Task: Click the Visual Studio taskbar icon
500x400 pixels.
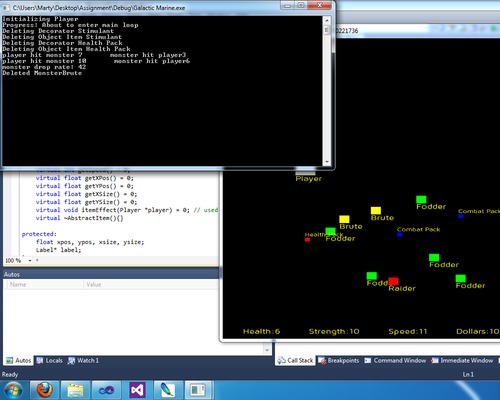Action: pyautogui.click(x=137, y=390)
